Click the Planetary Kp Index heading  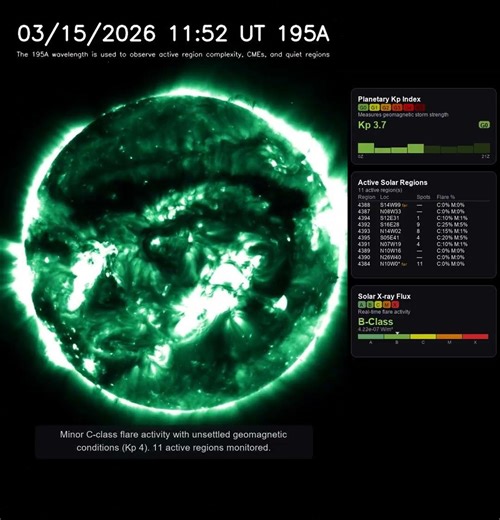[389, 99]
